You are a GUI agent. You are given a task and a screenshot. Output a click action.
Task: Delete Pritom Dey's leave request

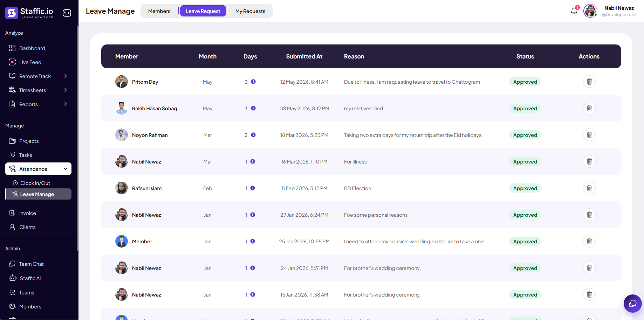click(x=589, y=82)
